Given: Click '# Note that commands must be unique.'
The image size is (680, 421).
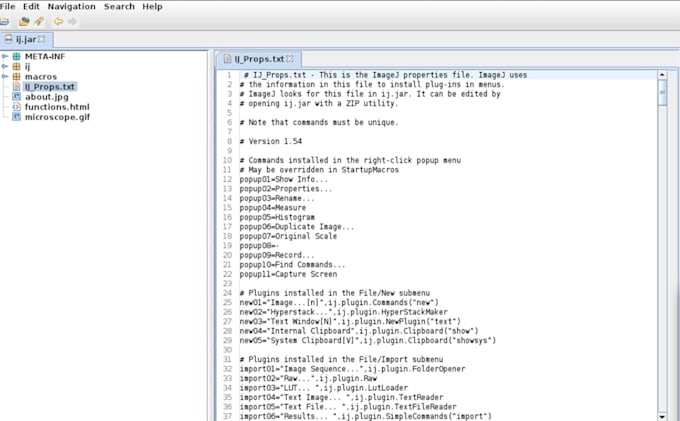Looking at the screenshot, I should 319,122.
